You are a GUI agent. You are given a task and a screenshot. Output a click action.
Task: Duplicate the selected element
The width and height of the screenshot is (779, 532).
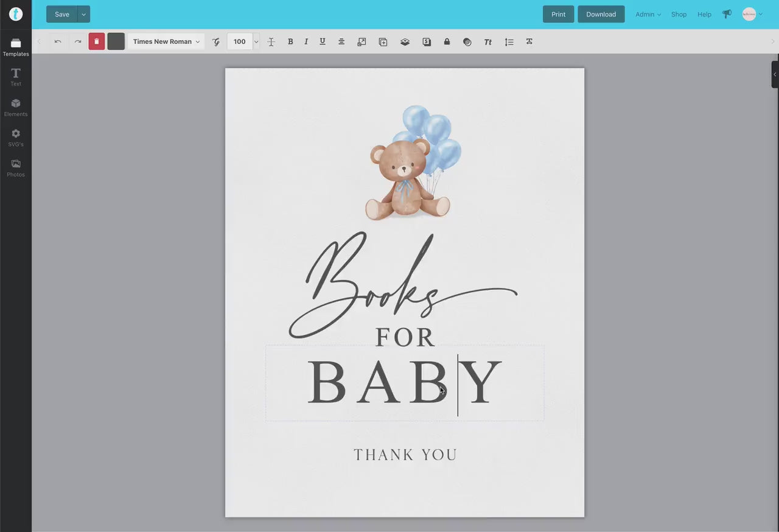[x=383, y=41]
